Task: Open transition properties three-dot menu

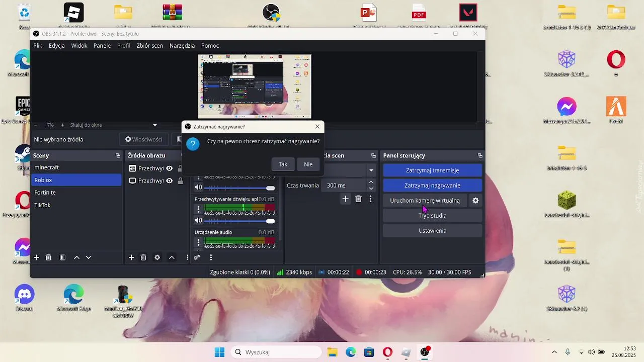Action: click(x=370, y=199)
